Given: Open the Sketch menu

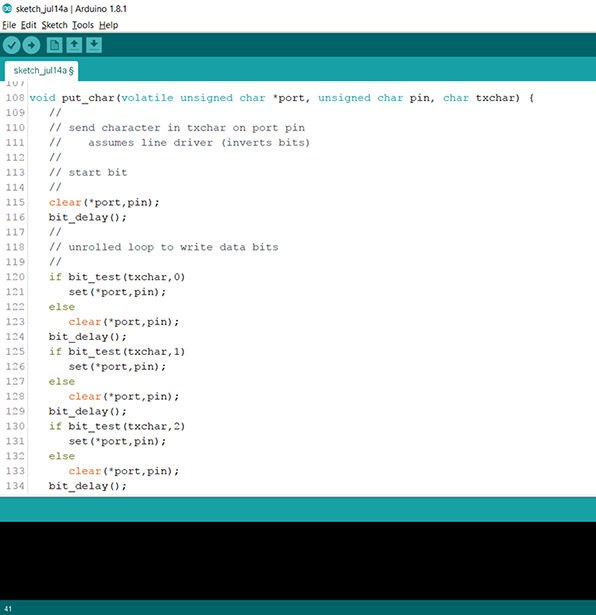Looking at the screenshot, I should tap(55, 25).
